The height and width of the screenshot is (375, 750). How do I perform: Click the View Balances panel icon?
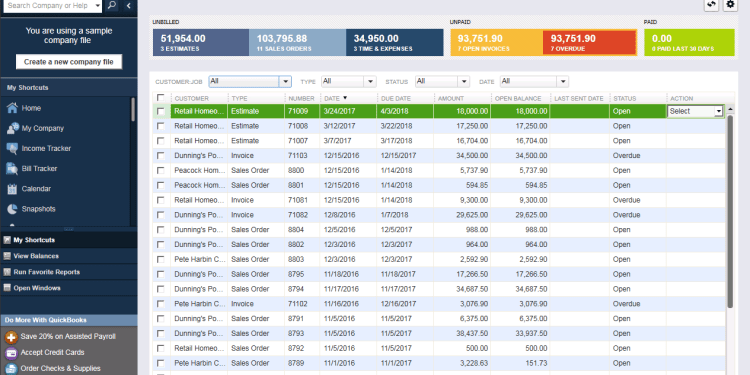click(x=7, y=256)
